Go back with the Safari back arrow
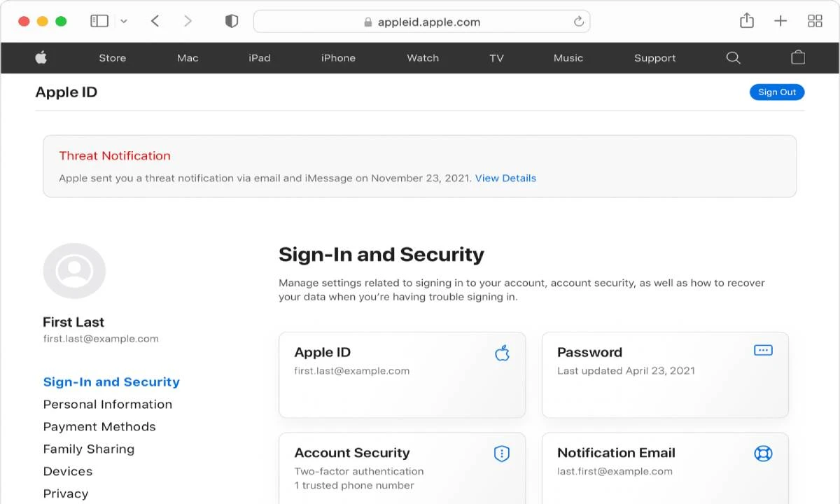 pyautogui.click(x=155, y=21)
